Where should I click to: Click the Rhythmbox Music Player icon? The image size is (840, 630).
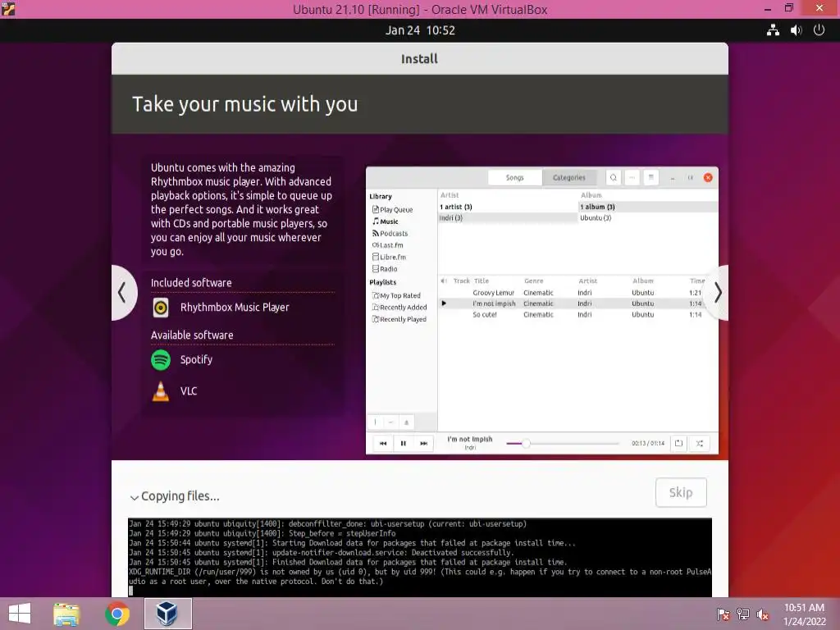coord(161,308)
